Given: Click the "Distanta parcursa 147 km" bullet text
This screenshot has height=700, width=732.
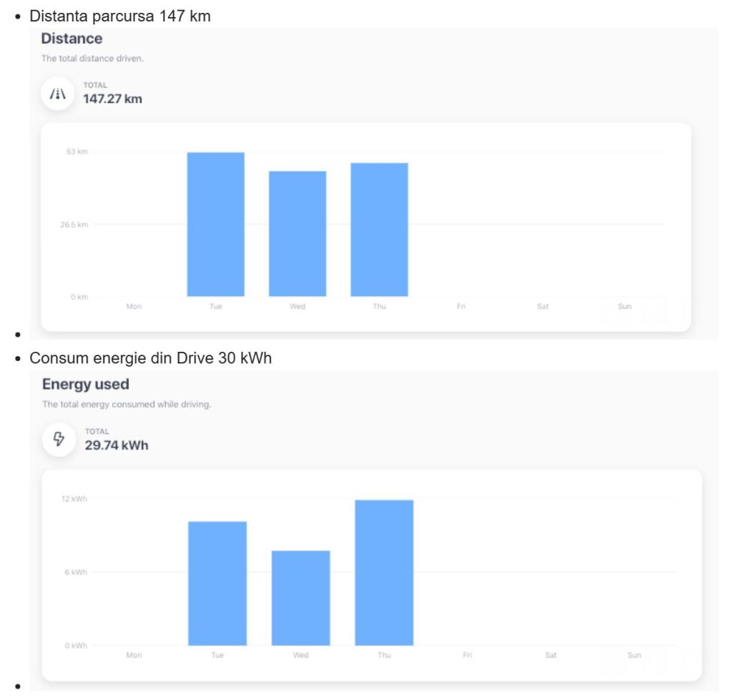Looking at the screenshot, I should click(x=120, y=16).
